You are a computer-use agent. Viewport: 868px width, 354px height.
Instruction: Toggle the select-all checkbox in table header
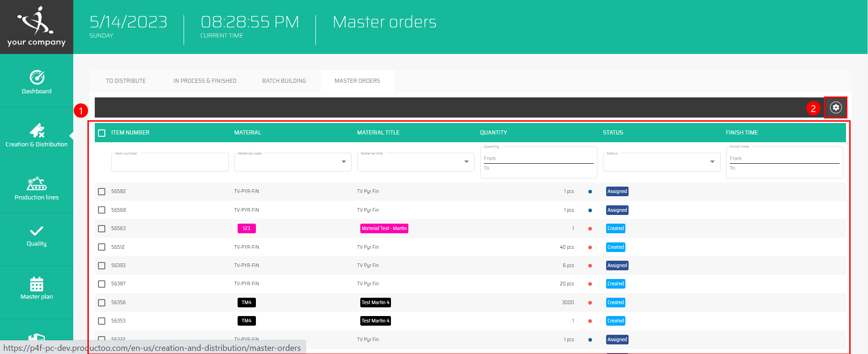pyautogui.click(x=102, y=133)
